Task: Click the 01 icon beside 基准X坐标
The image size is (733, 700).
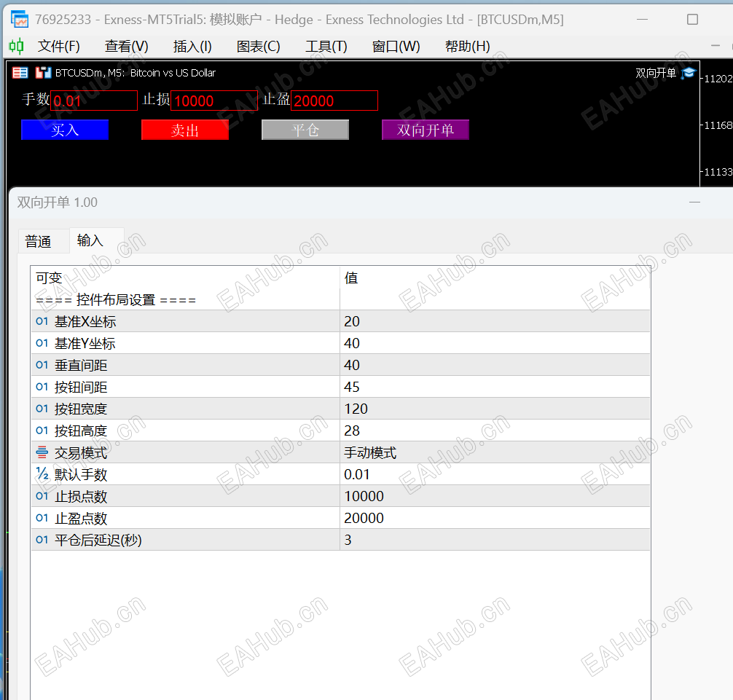Action: 42,321
